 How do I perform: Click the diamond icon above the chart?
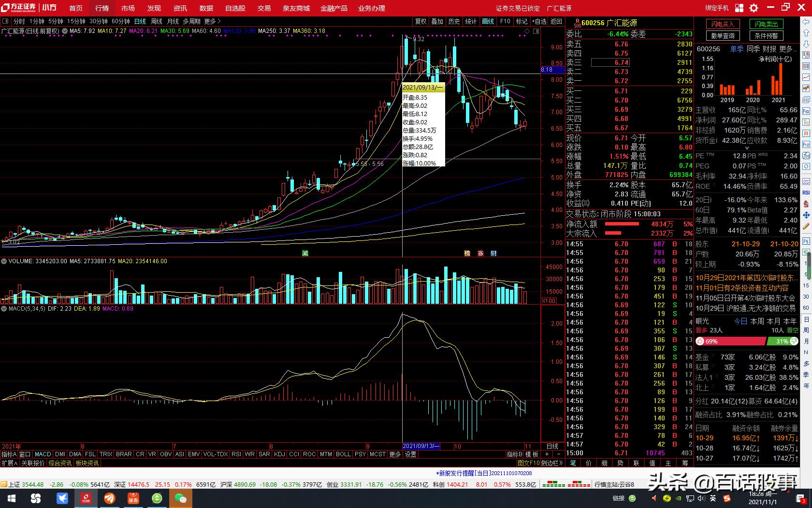click(x=527, y=31)
